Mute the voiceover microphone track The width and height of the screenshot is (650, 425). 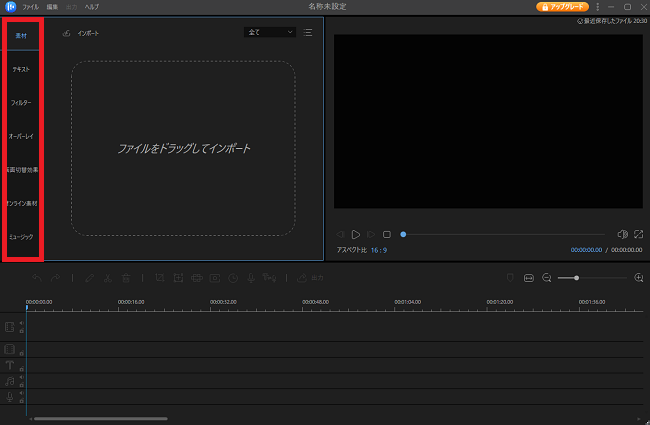point(22,393)
